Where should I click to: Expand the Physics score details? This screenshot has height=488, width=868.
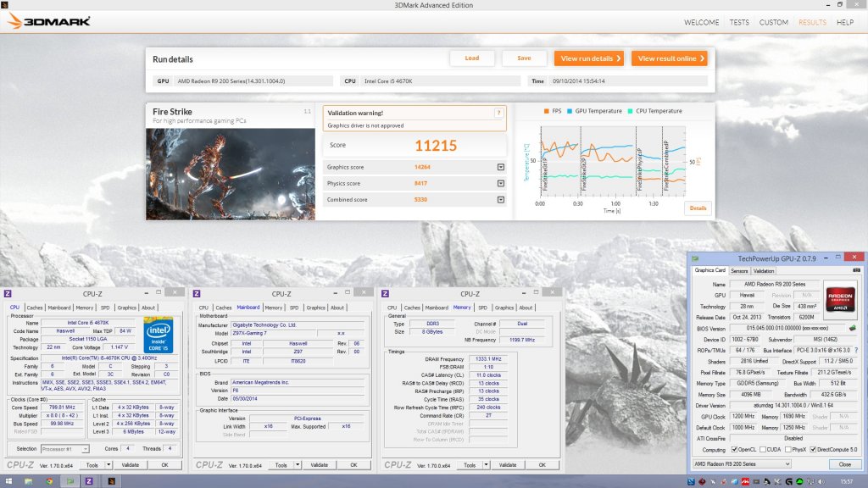(500, 183)
